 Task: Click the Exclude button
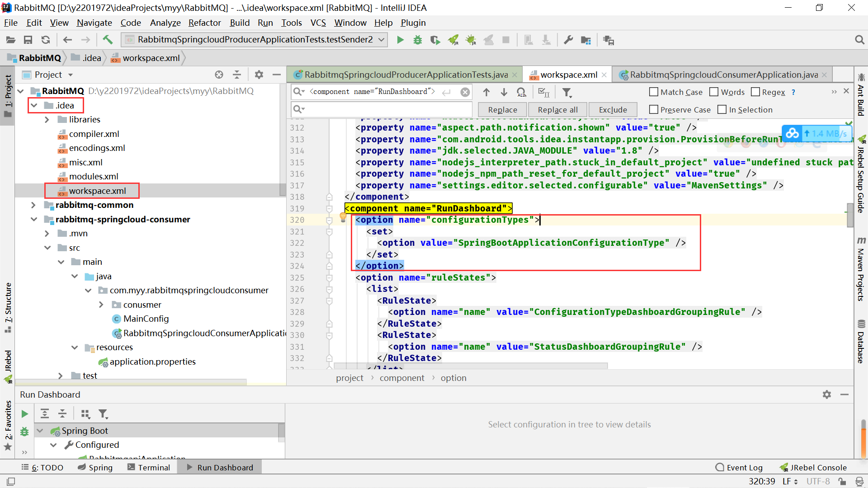(x=613, y=109)
